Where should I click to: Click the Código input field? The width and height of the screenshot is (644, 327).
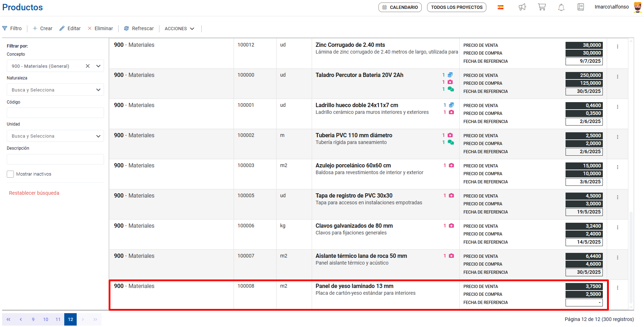pos(55,113)
